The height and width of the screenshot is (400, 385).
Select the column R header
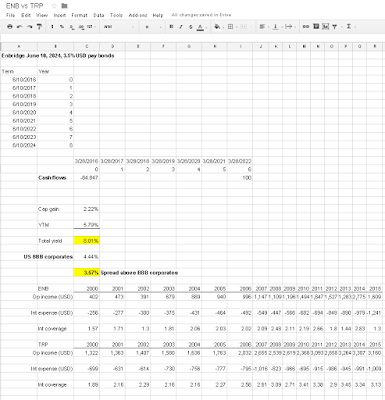pos(375,46)
